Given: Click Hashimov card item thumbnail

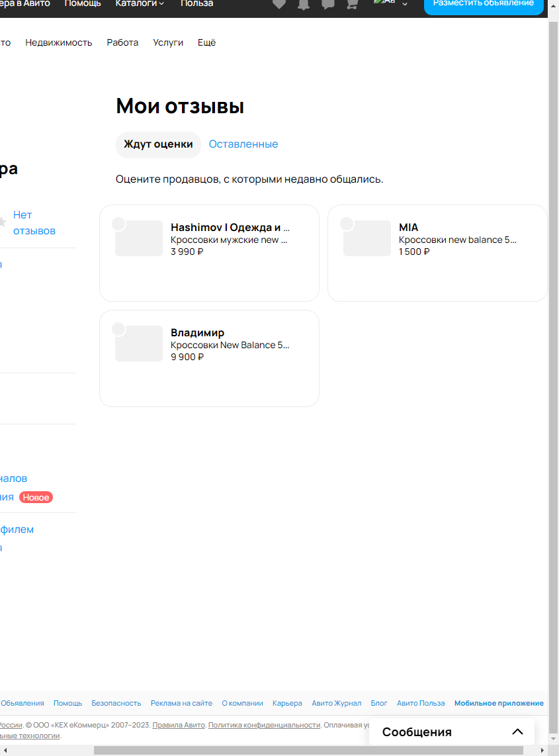Looking at the screenshot, I should [x=138, y=238].
